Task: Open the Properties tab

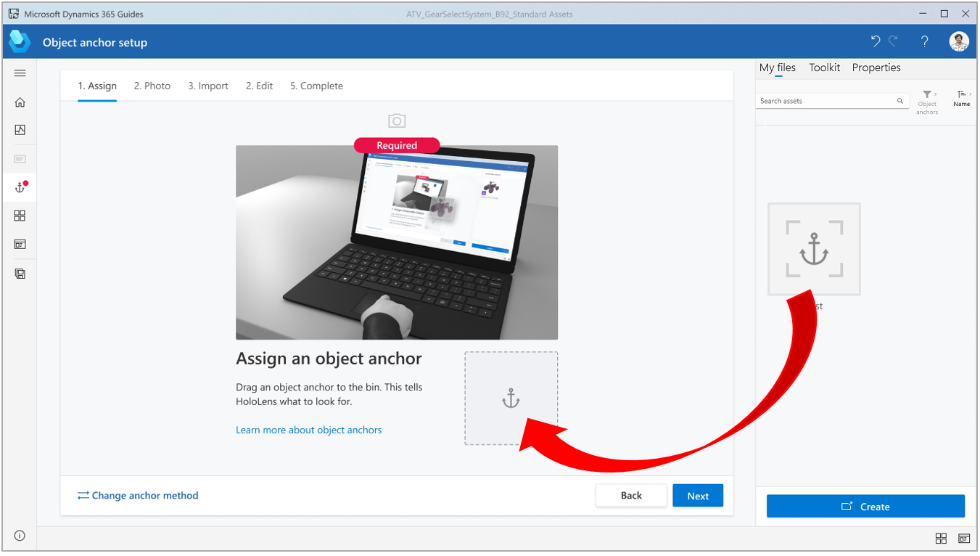Action: [876, 67]
